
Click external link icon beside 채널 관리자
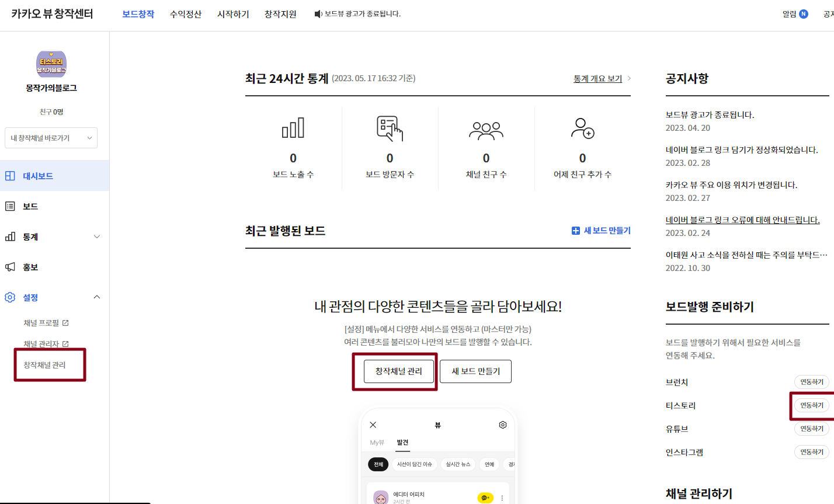click(x=65, y=344)
